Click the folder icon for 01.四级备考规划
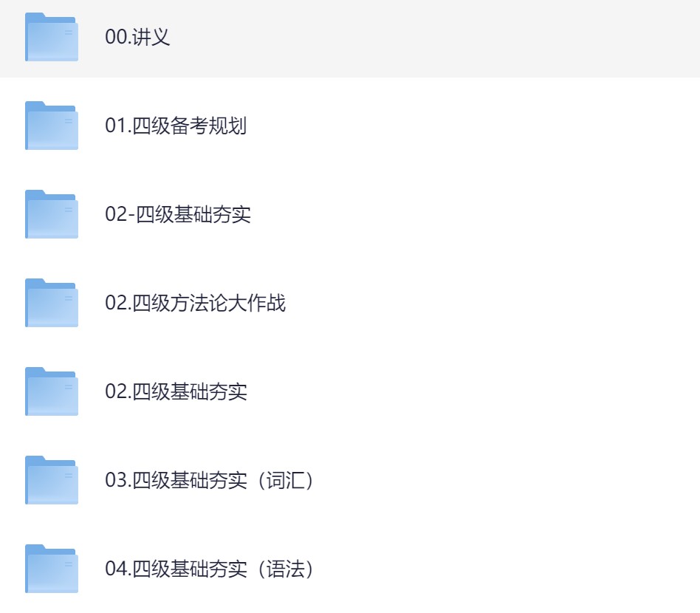This screenshot has height=613, width=700. point(52,126)
